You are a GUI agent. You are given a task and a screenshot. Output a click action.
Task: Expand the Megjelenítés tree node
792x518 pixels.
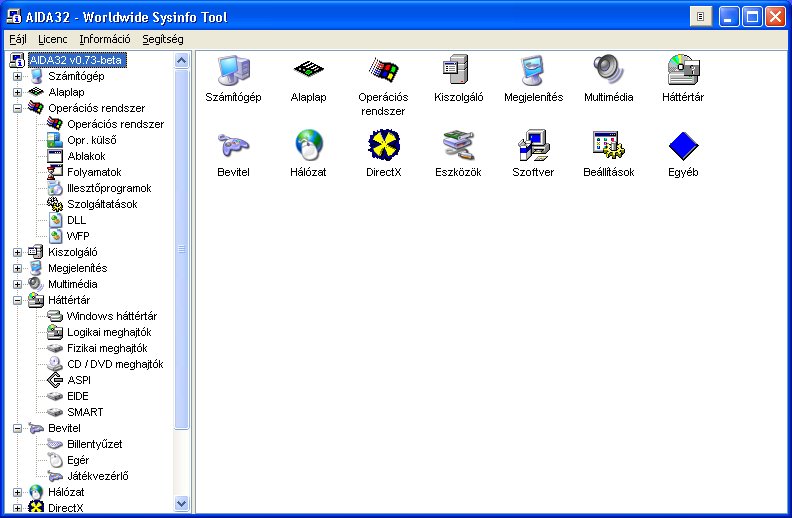point(18,268)
